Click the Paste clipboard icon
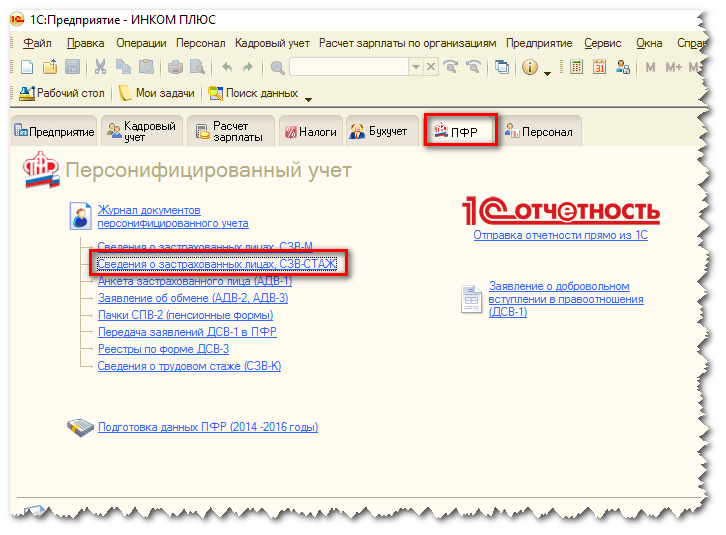Viewport: 726px width, 535px height. point(146,67)
